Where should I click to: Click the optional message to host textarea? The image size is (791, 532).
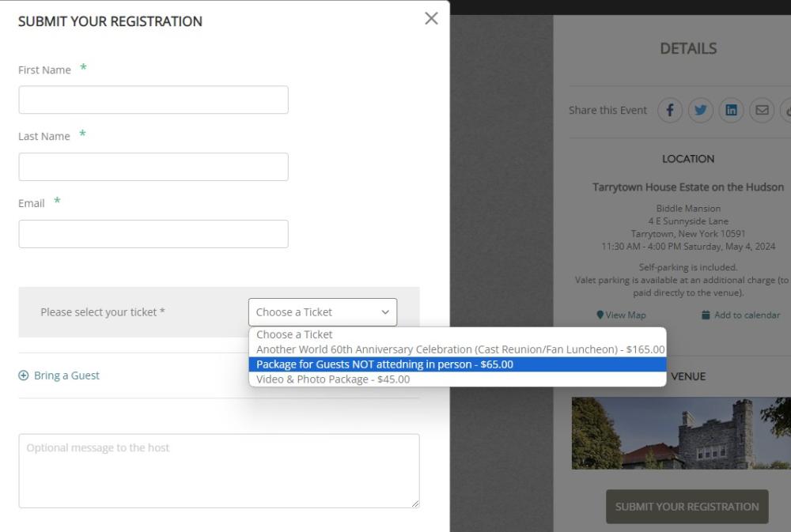pyautogui.click(x=219, y=470)
